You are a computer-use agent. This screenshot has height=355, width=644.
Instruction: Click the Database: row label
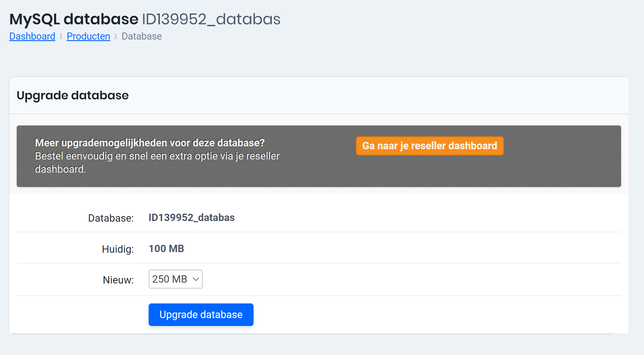click(111, 218)
